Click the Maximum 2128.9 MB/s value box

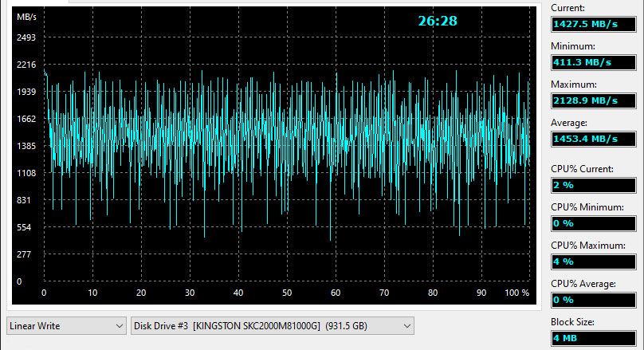[x=594, y=100]
